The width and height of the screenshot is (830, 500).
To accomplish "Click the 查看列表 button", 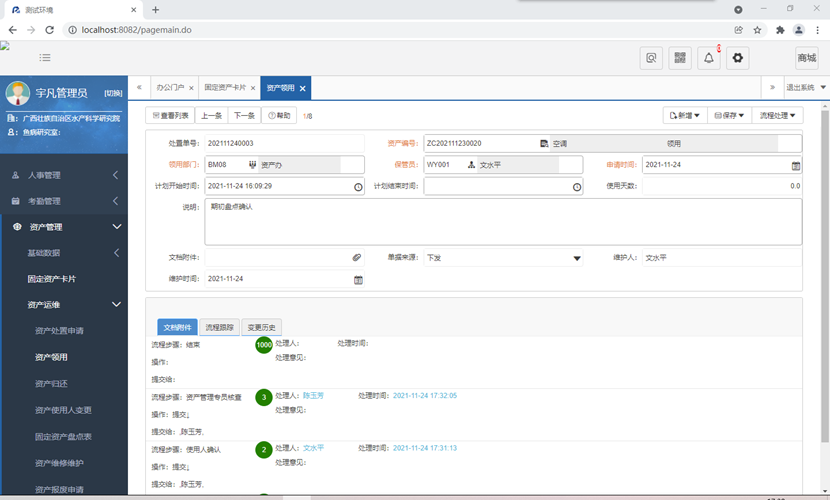I will [x=170, y=115].
